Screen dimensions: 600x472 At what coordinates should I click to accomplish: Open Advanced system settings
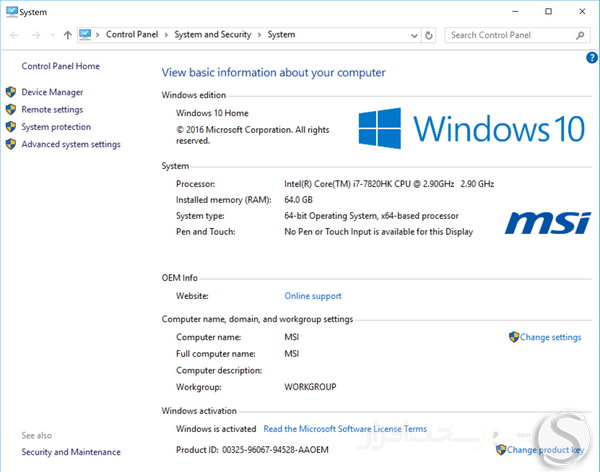[70, 144]
